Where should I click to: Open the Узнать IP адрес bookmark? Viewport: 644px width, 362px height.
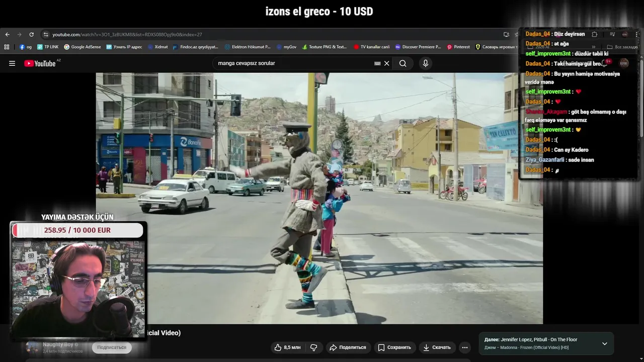[x=124, y=47]
